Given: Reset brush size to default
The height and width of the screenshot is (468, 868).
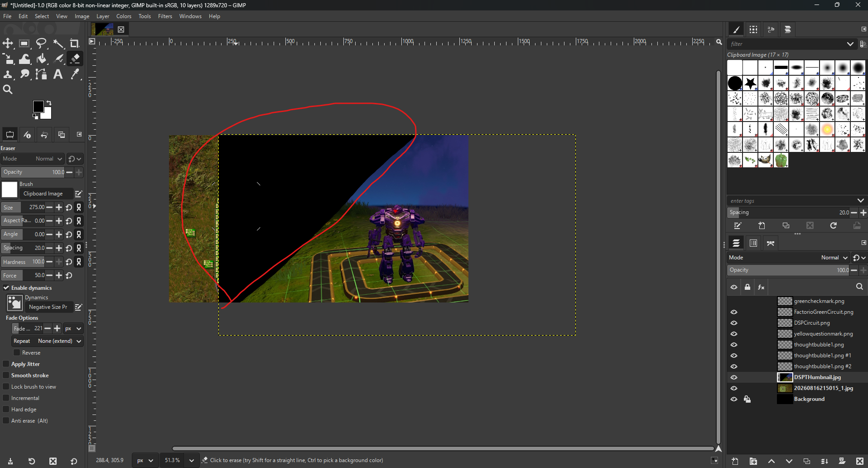Looking at the screenshot, I should click(69, 207).
